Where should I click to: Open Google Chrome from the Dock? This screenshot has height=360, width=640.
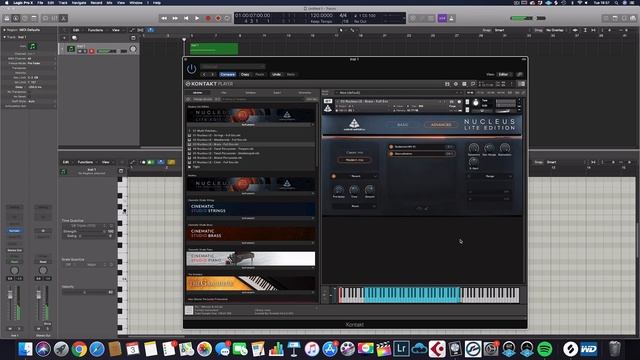(79, 349)
